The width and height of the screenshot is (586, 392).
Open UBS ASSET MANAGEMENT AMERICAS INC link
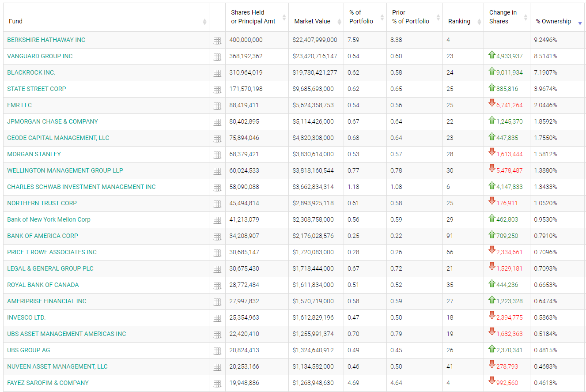[x=67, y=334]
